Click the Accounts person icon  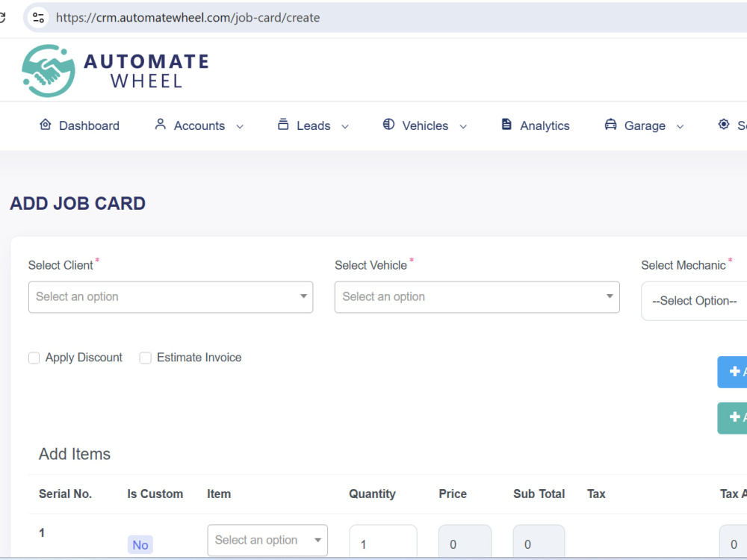[161, 125]
